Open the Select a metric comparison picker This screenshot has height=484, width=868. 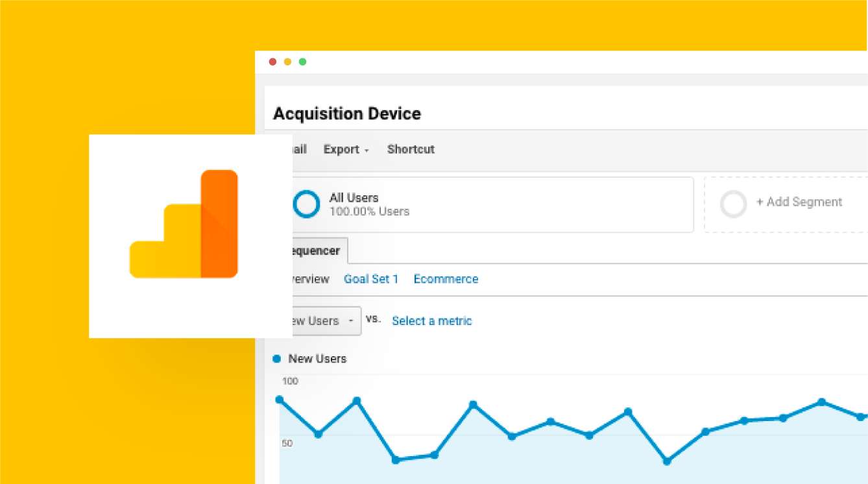(x=431, y=321)
